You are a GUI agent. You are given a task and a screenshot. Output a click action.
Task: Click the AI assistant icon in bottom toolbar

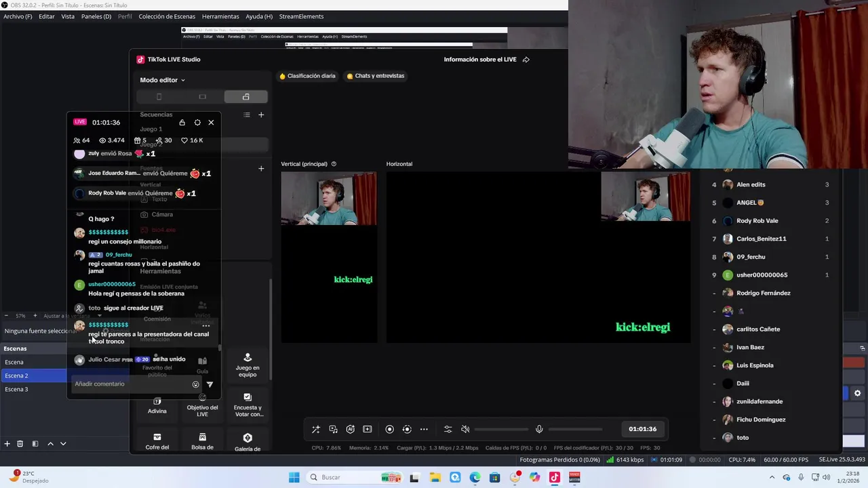[350, 429]
